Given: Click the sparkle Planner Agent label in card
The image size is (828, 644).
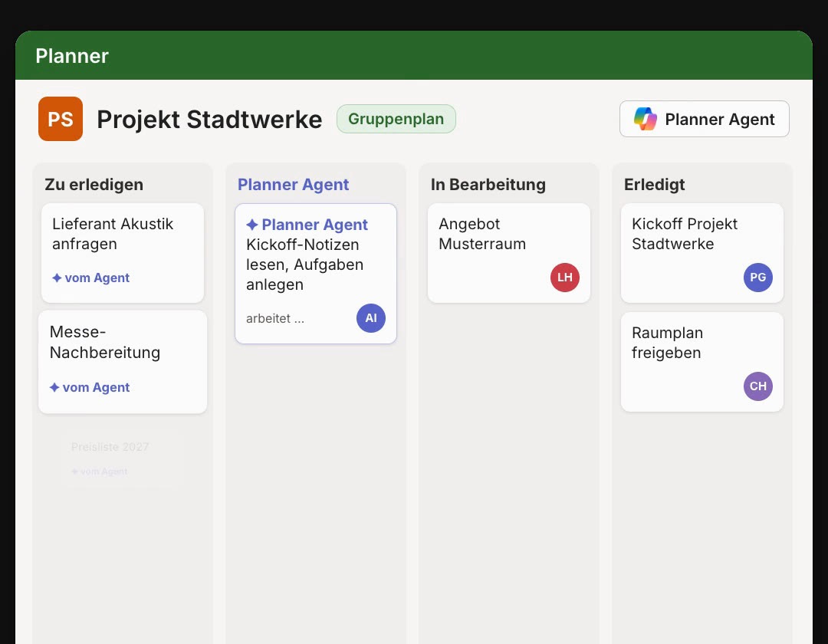Looking at the screenshot, I should [x=307, y=225].
